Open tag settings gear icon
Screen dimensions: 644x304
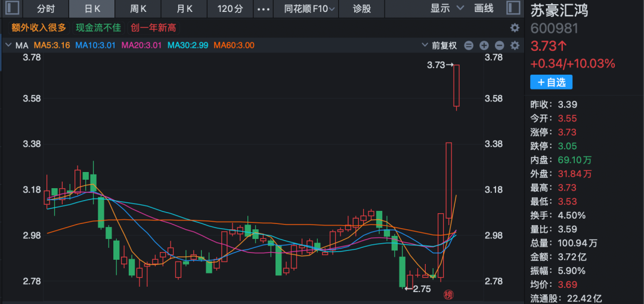[x=515, y=27]
